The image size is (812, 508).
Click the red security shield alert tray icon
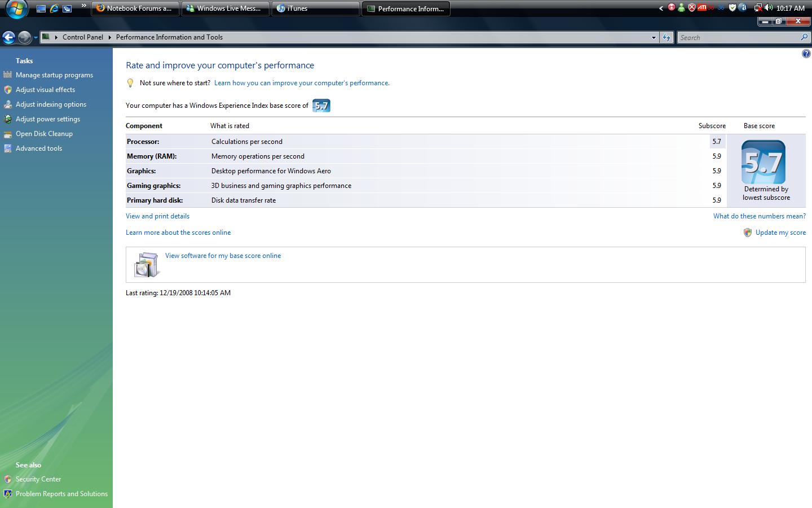click(x=692, y=8)
